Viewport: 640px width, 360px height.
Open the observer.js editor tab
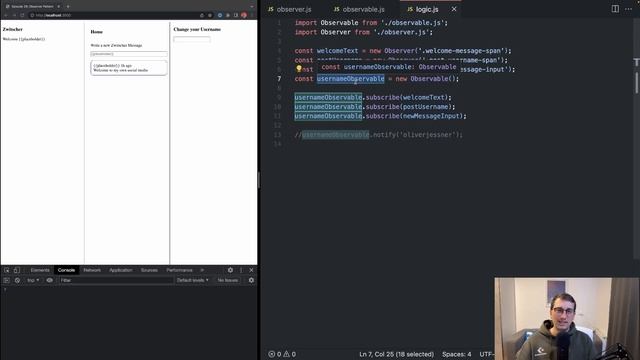tap(290, 9)
